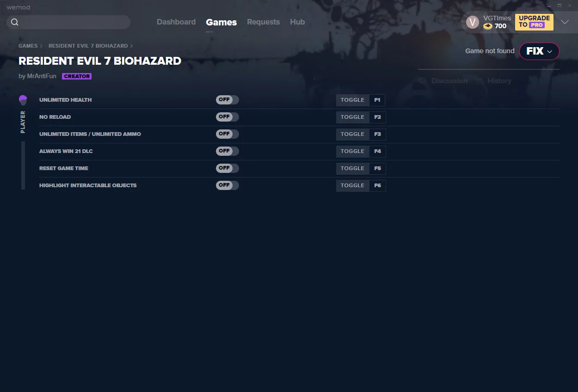Enable Always Win 21 DLC switch
The width and height of the screenshot is (578, 392).
[x=228, y=151]
